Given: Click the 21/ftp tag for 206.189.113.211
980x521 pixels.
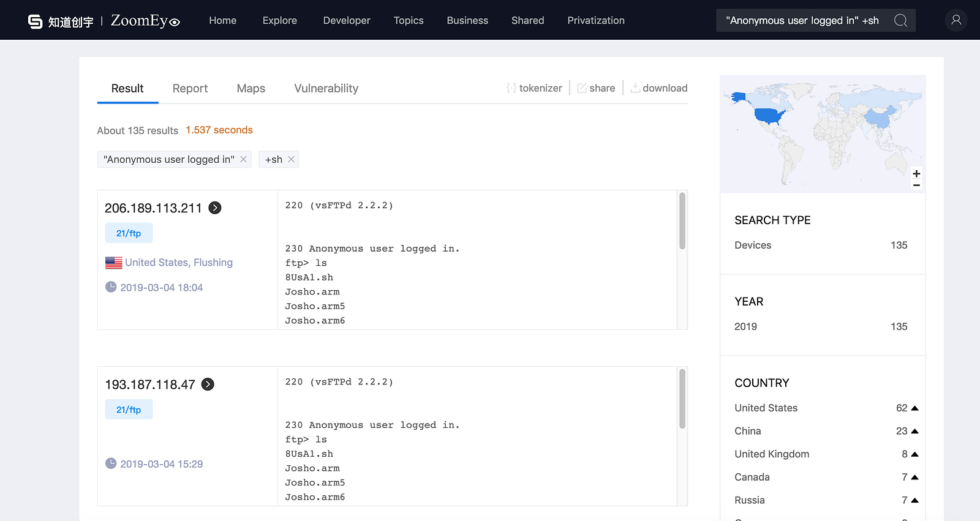Looking at the screenshot, I should (129, 233).
